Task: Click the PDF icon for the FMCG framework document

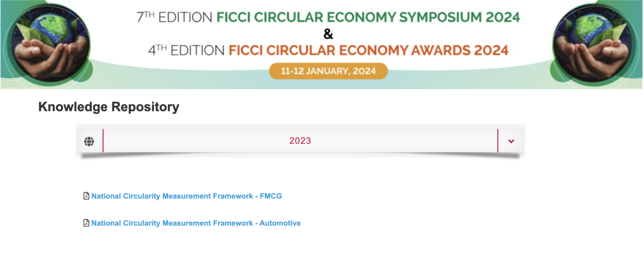Action: coord(86,196)
